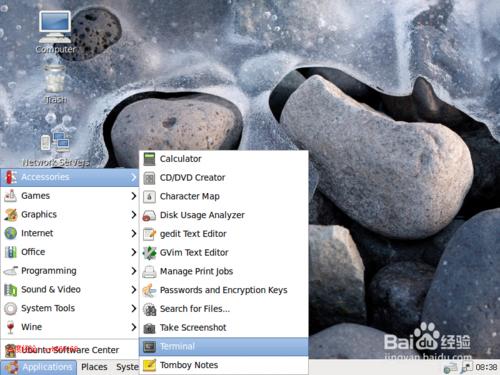Choose Search for Files entry
The height and width of the screenshot is (375, 500).
pos(224,309)
